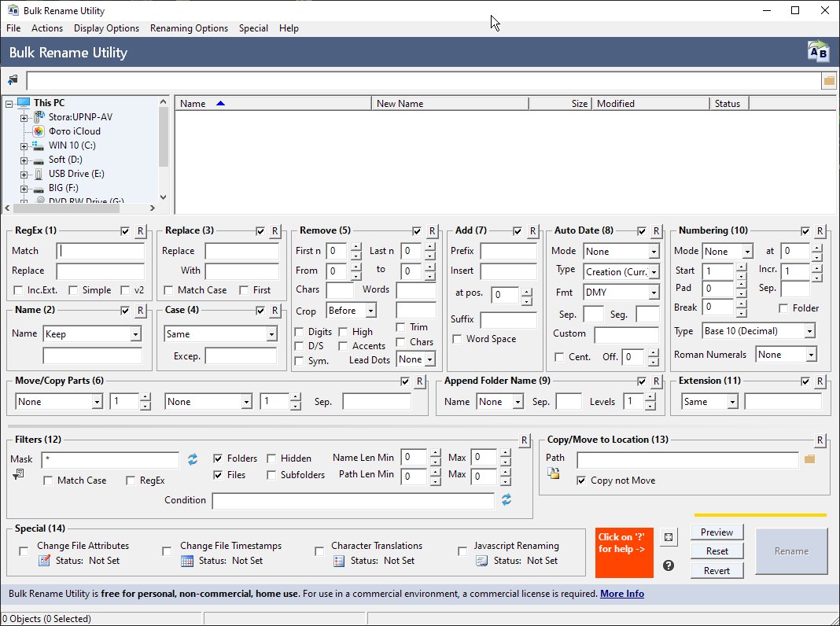Tick the Digits checkbox in Remove
The width and height of the screenshot is (840, 626).
point(299,332)
